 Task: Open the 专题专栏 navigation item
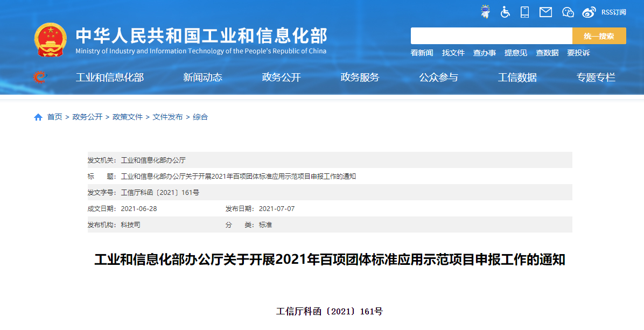coord(596,78)
